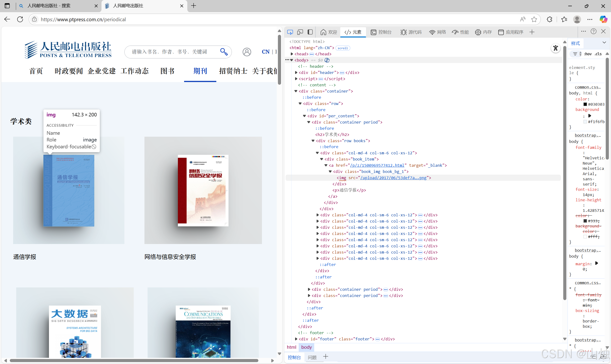Collapse the div id="per_content" node

point(304,116)
